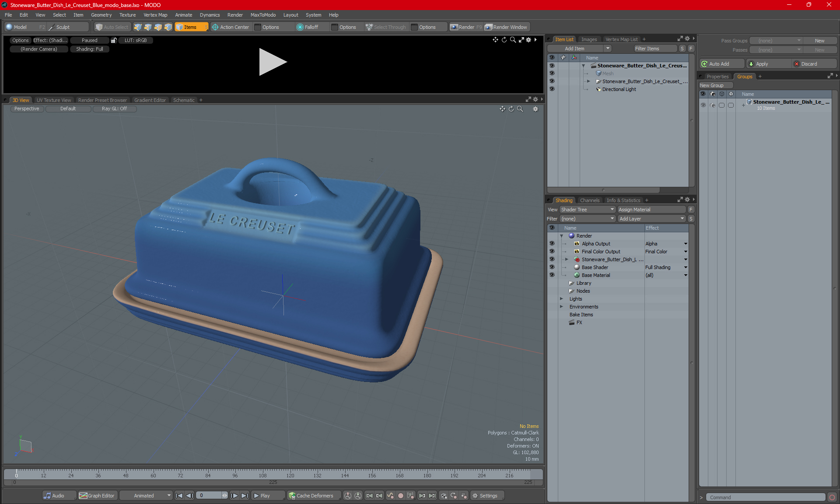Step forward one frame

tap(234, 496)
